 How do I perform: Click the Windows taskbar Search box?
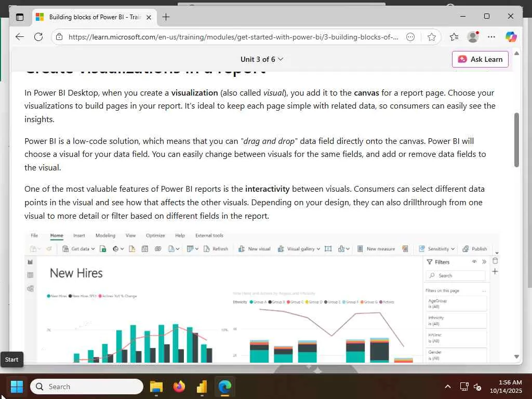(87, 387)
